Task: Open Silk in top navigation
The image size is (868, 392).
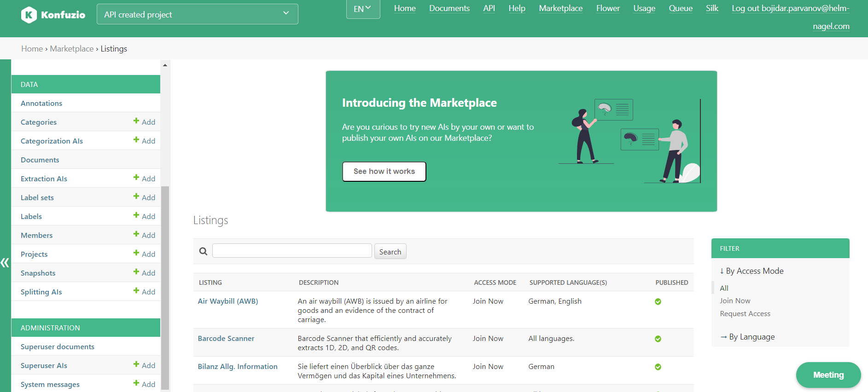Action: [x=712, y=8]
